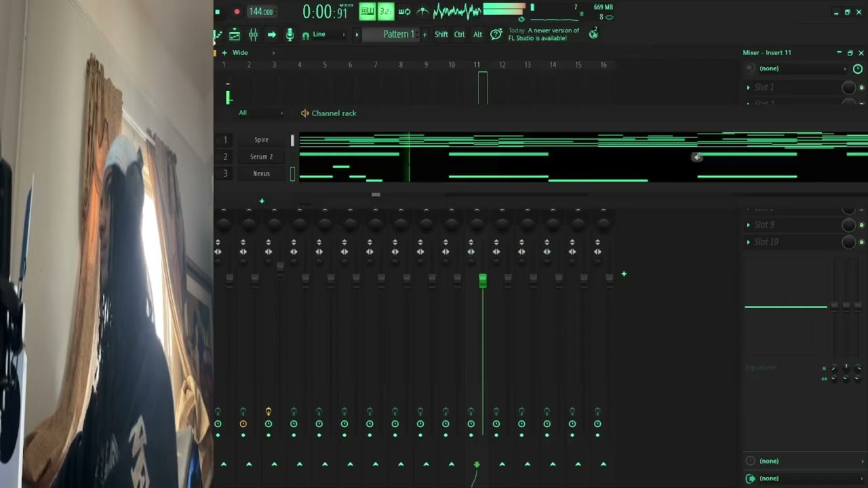Open the help chat bubble icon

click(496, 34)
